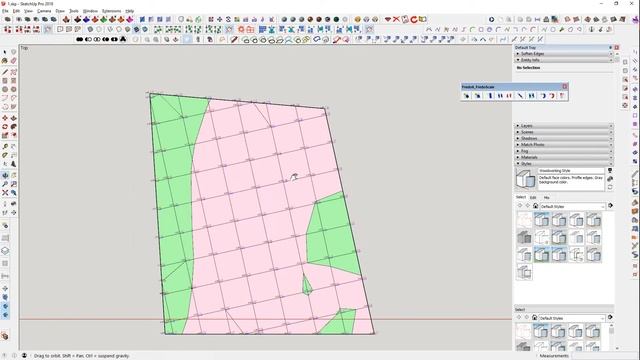Click the Woodworking Style name field
The width and height of the screenshot is (640, 360).
pos(571,171)
